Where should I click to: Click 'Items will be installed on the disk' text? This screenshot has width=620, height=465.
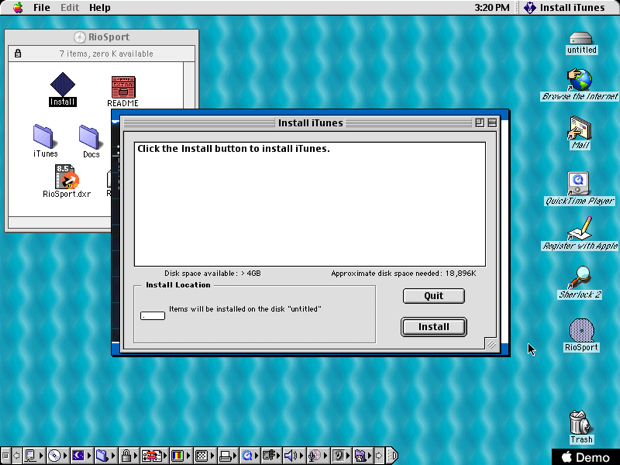pos(227,309)
